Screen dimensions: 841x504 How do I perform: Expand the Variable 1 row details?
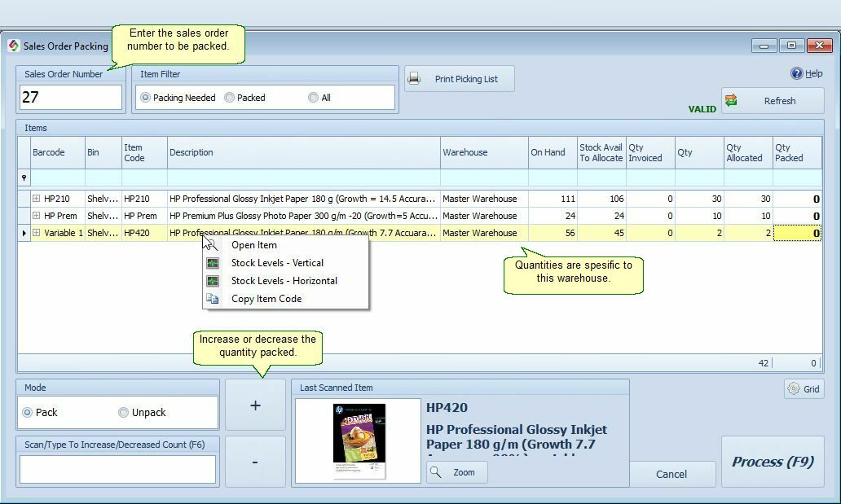pos(36,233)
